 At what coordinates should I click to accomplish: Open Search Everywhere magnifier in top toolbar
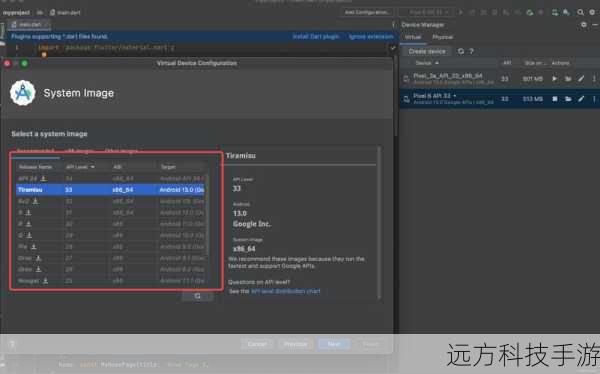[580, 12]
